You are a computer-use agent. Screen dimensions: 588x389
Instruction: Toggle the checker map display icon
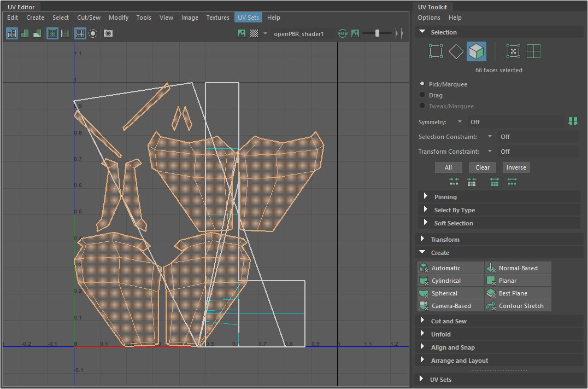click(254, 33)
